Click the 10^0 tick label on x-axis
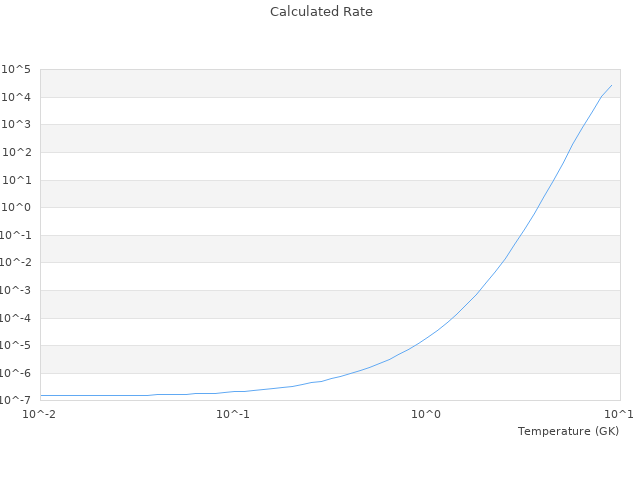640x480 pixels. pos(427,414)
